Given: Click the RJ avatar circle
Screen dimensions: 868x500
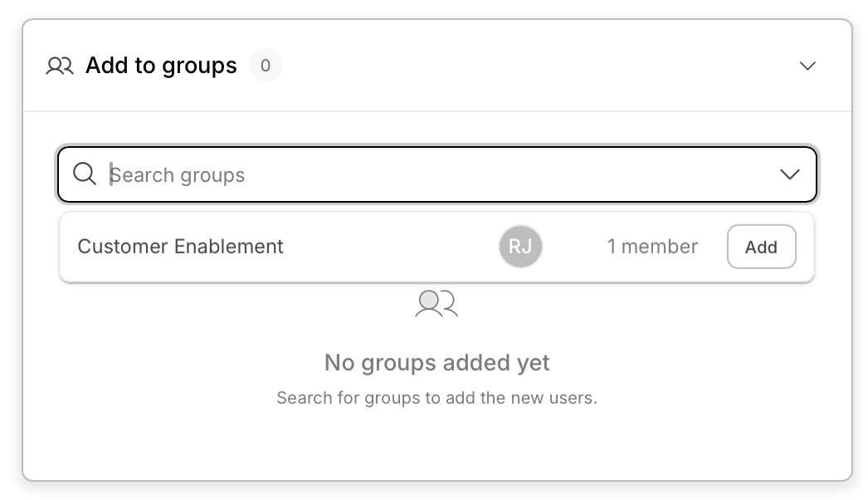Looking at the screenshot, I should pos(520,247).
